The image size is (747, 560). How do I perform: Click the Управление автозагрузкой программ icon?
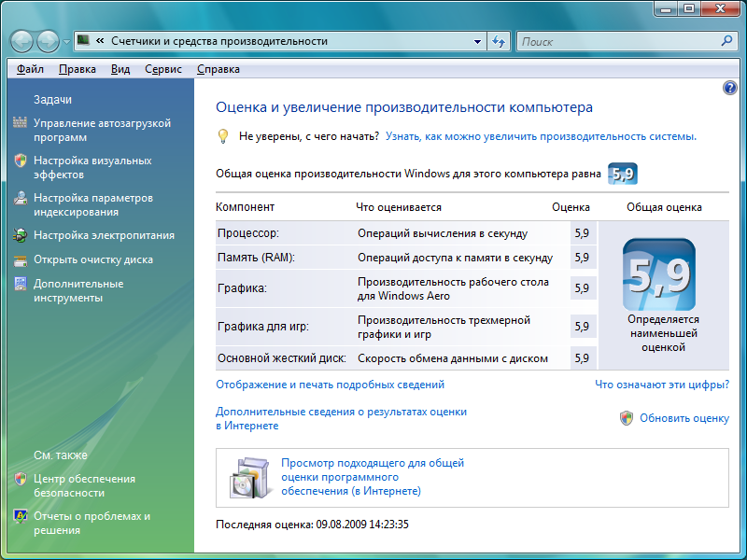point(20,123)
